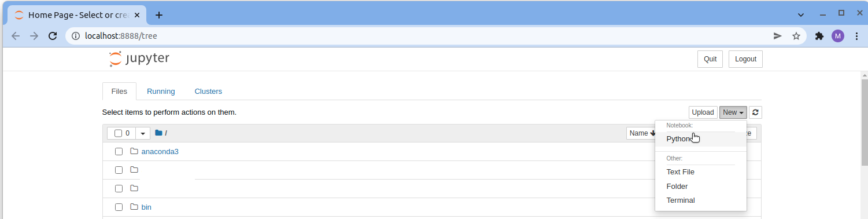Click the root folder breadcrumb icon
The width and height of the screenshot is (868, 219).
click(158, 133)
